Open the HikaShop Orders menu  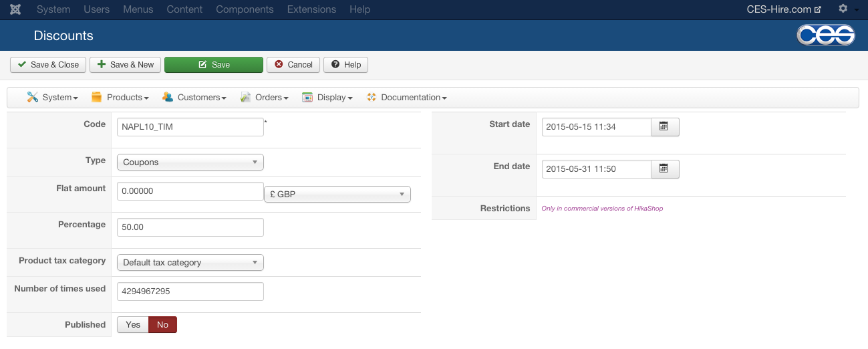265,98
